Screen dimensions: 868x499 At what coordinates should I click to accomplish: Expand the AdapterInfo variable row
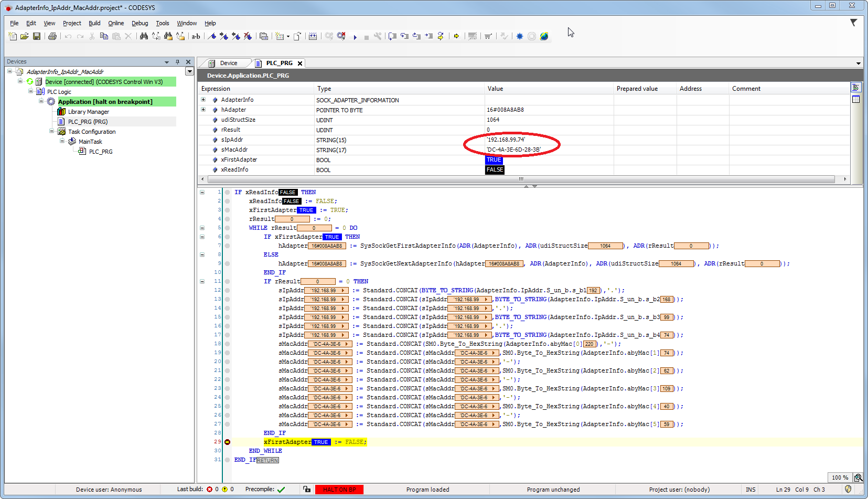203,100
